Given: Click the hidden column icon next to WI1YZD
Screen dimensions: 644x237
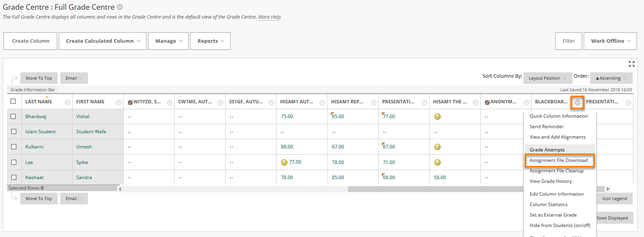Looking at the screenshot, I should coord(130,102).
